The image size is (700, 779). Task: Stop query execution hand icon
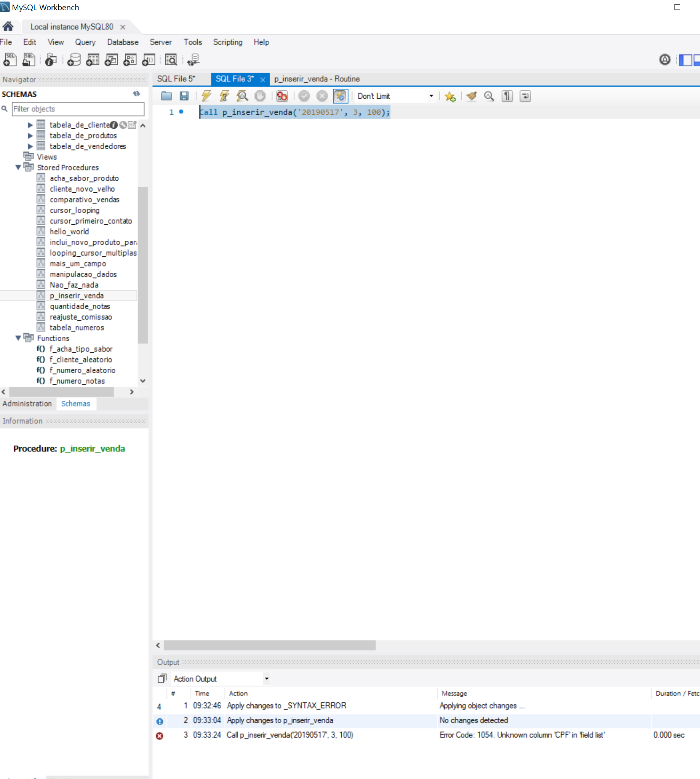(260, 96)
